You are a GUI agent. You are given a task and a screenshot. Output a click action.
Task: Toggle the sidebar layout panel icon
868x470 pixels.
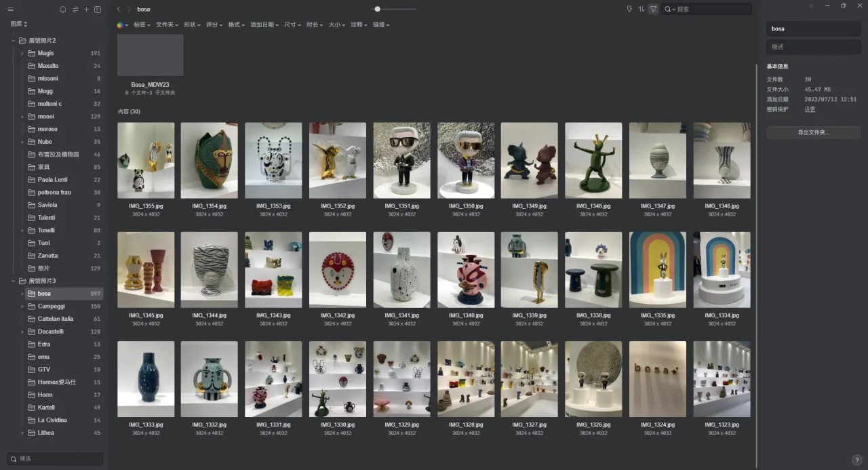[x=98, y=9]
